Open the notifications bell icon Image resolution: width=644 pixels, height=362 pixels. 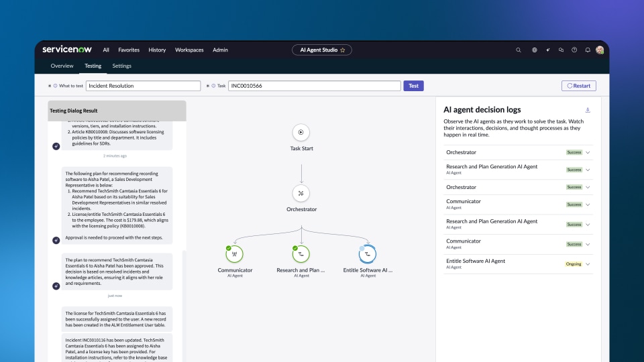[588, 50]
